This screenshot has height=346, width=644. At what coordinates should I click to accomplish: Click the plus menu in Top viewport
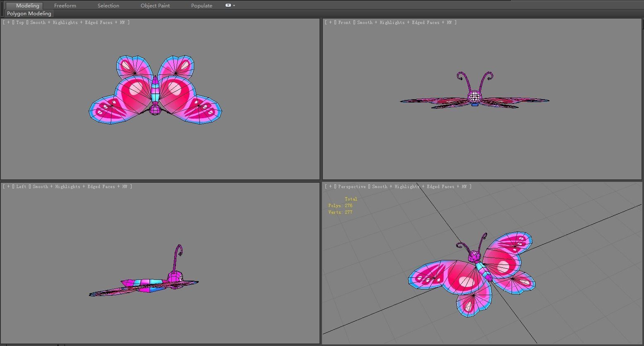pyautogui.click(x=9, y=23)
